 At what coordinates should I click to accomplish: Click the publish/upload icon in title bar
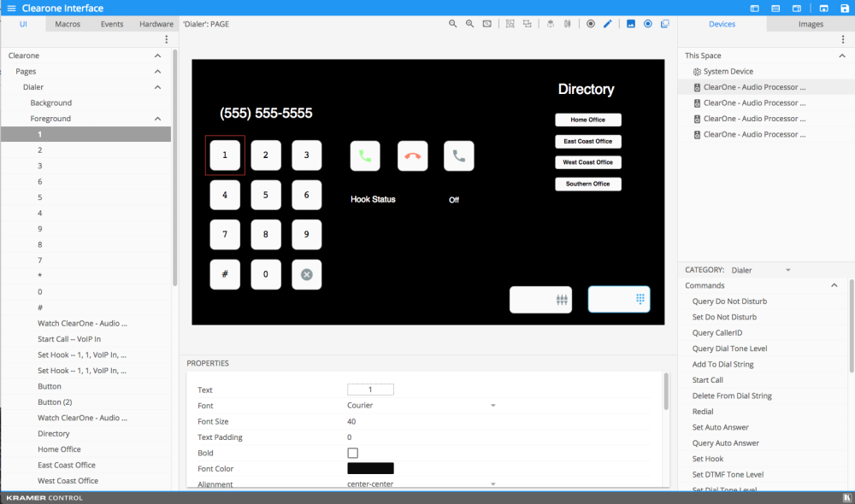coord(824,9)
